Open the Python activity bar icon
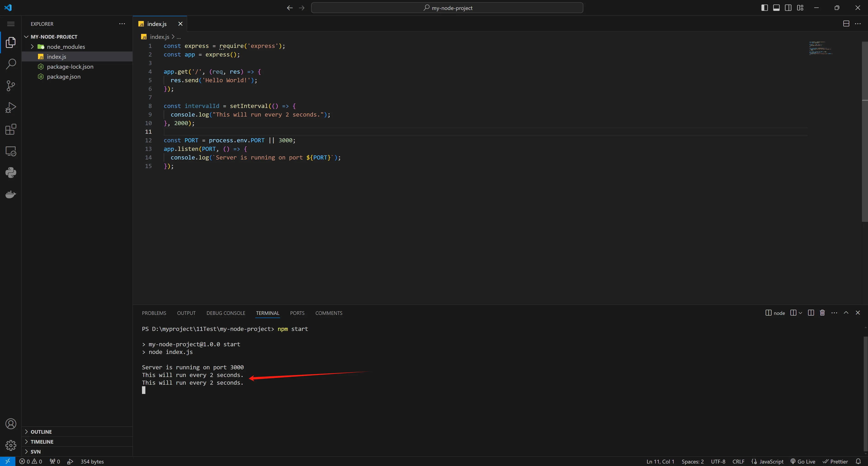 coord(11,173)
